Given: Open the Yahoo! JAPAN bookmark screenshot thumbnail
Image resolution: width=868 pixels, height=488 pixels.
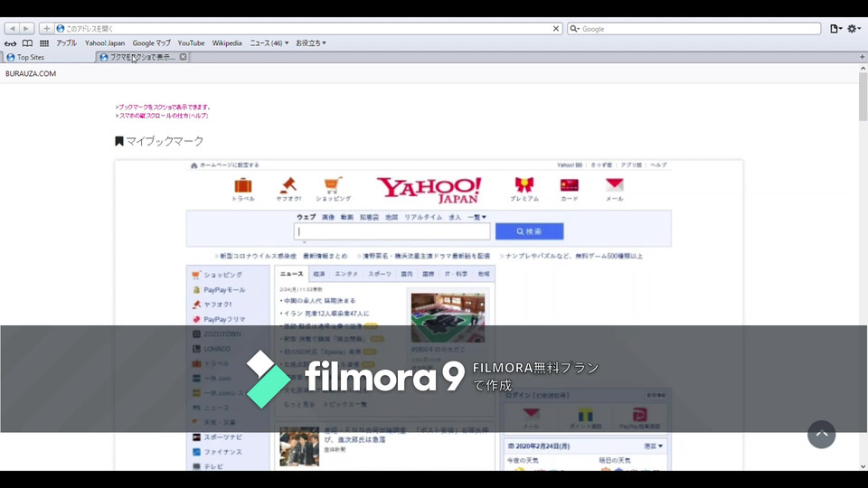Looking at the screenshot, I should click(429, 315).
